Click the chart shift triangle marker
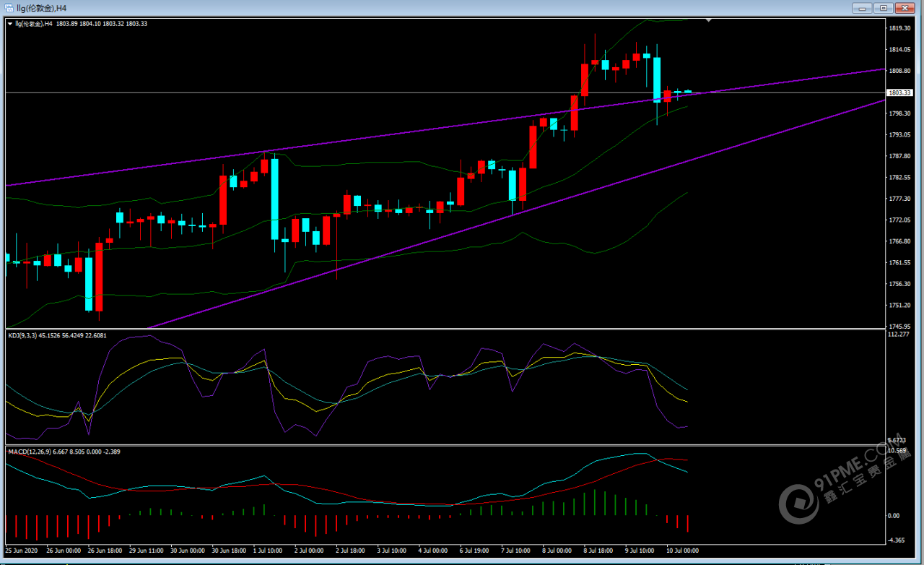Screen dimensions: 924x565 click(x=709, y=20)
